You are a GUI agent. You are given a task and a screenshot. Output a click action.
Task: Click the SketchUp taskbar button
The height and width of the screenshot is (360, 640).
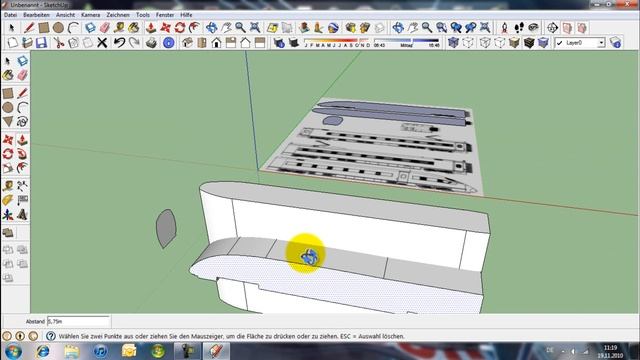click(x=216, y=351)
